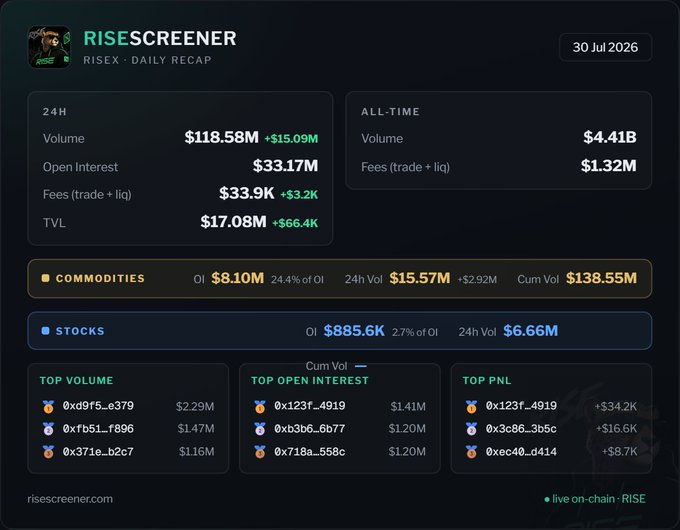Click the RISEX · DAILY RECAP subtitle

coord(147,60)
